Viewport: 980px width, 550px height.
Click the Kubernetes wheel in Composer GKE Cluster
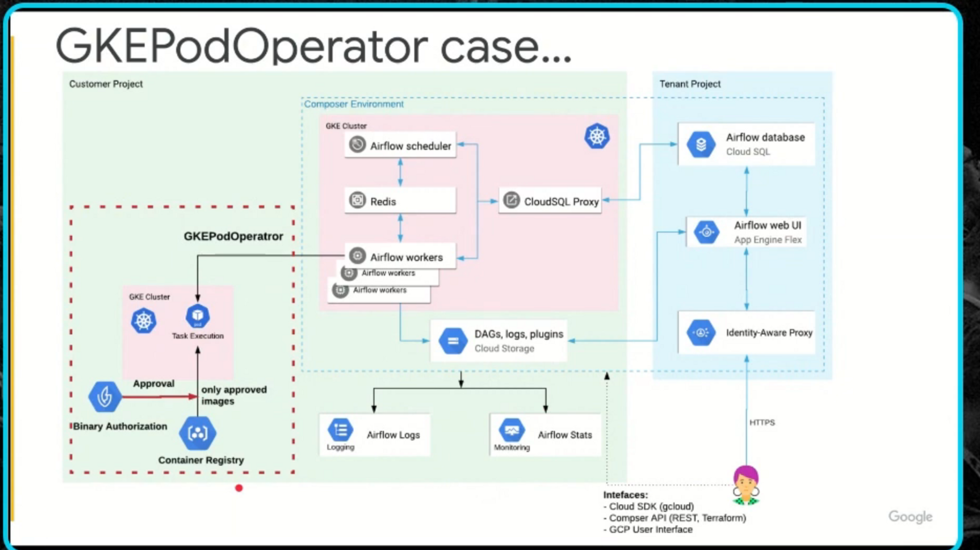pos(597,136)
